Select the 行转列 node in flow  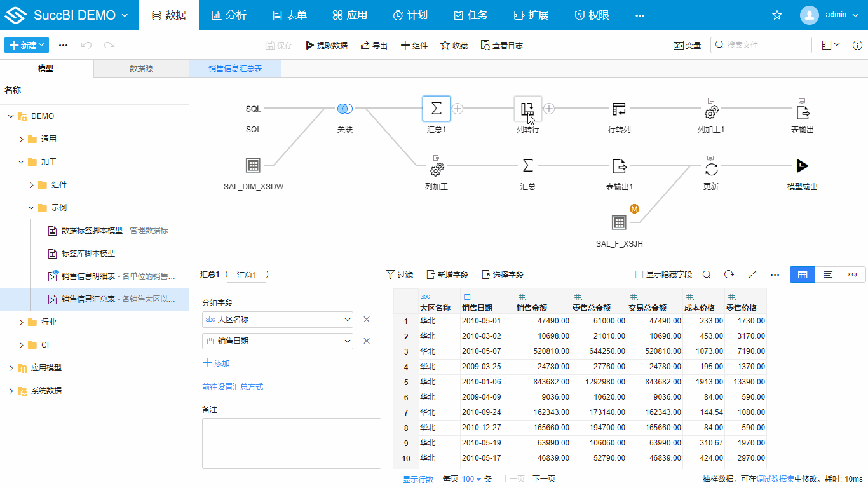[619, 109]
